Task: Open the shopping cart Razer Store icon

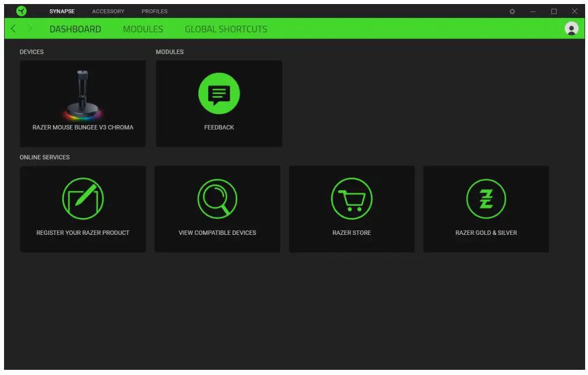Action: pyautogui.click(x=352, y=198)
